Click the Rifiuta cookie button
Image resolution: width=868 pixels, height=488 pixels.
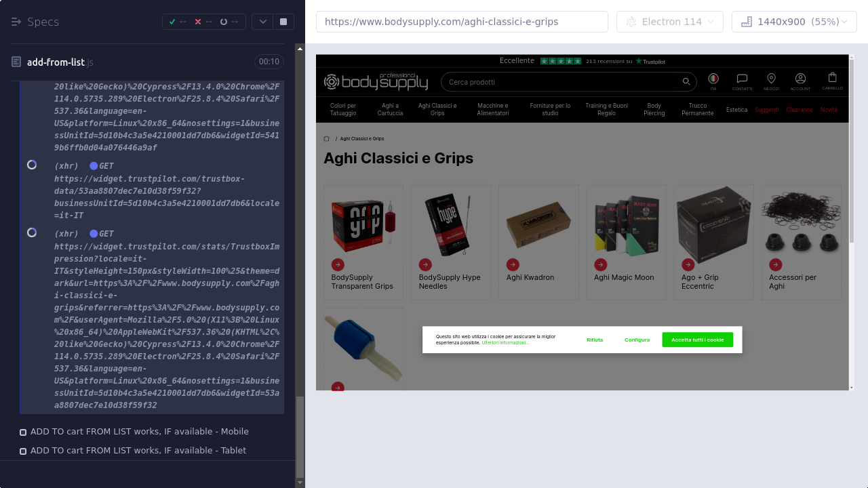click(595, 340)
